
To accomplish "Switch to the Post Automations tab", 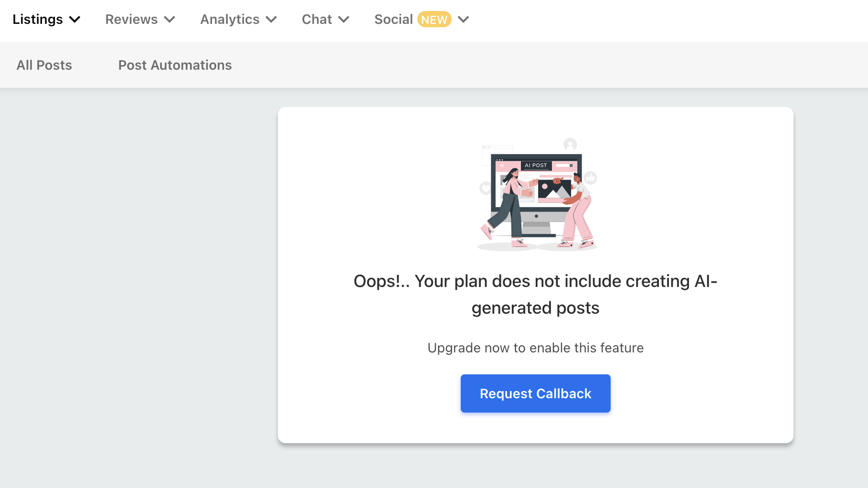I will (175, 65).
